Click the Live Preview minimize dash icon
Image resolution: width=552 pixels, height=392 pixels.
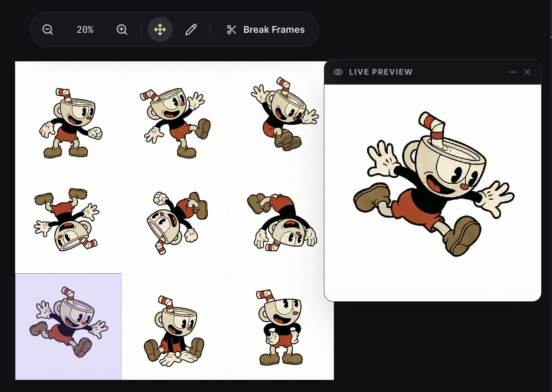(x=513, y=72)
